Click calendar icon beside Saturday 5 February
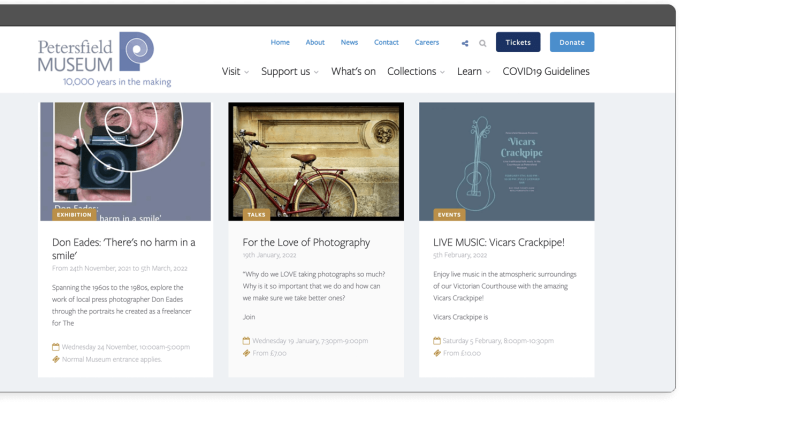The height and width of the screenshot is (425, 800). tap(437, 340)
